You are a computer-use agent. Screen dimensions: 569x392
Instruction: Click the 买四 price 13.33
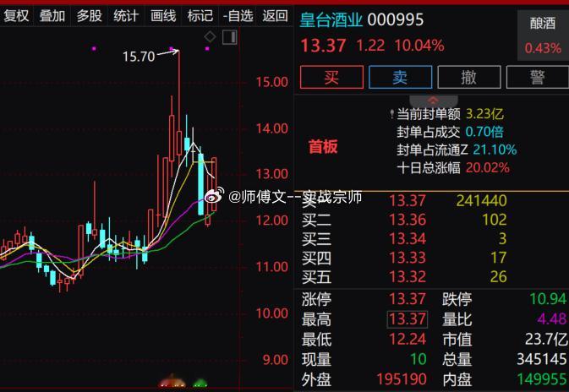pos(408,258)
